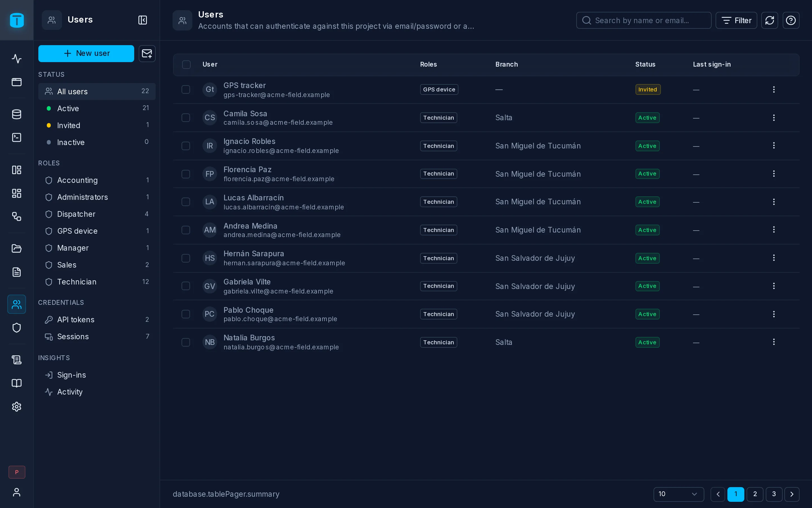Toggle the select-all users header checkbox
Screen dimensions: 812x508
pyautogui.click(x=186, y=65)
